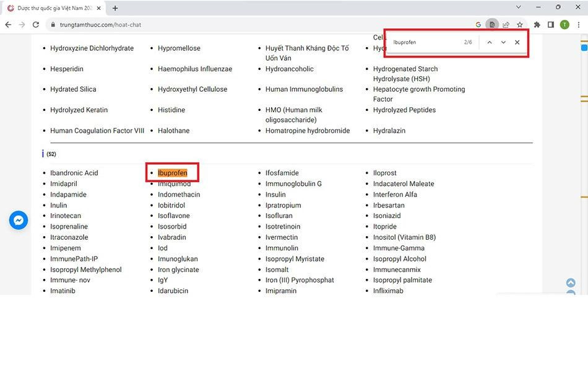Bookmark this page with the star icon

(x=520, y=25)
